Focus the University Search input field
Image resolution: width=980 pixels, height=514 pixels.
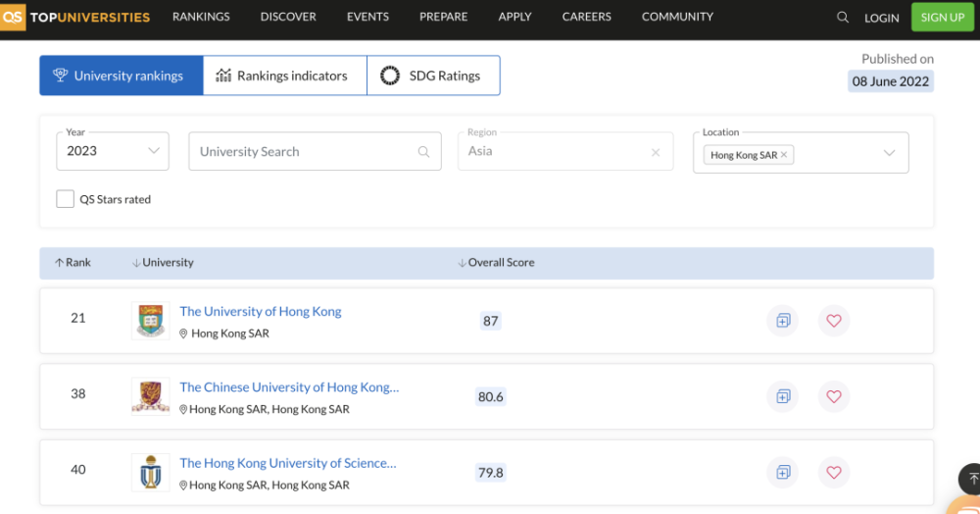[315, 151]
